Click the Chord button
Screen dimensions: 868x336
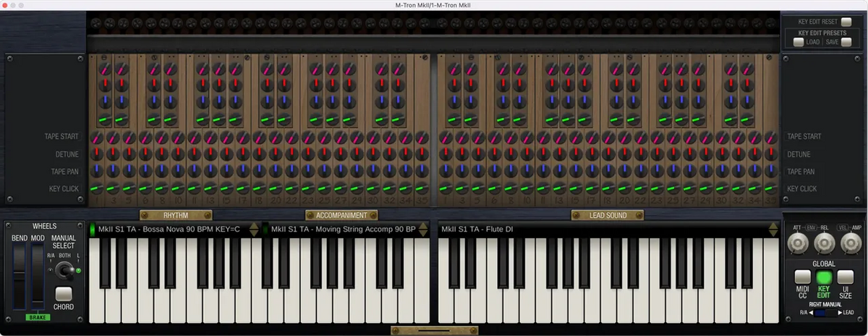pos(64,294)
